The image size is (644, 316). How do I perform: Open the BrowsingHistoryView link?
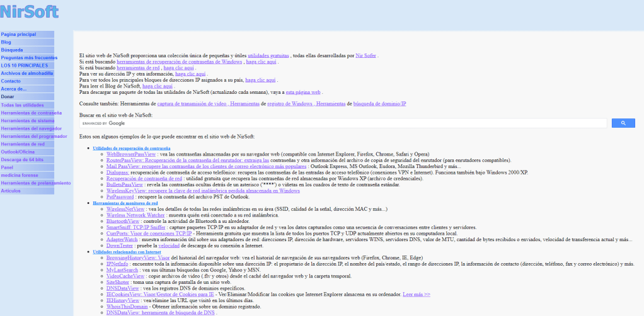(138, 257)
